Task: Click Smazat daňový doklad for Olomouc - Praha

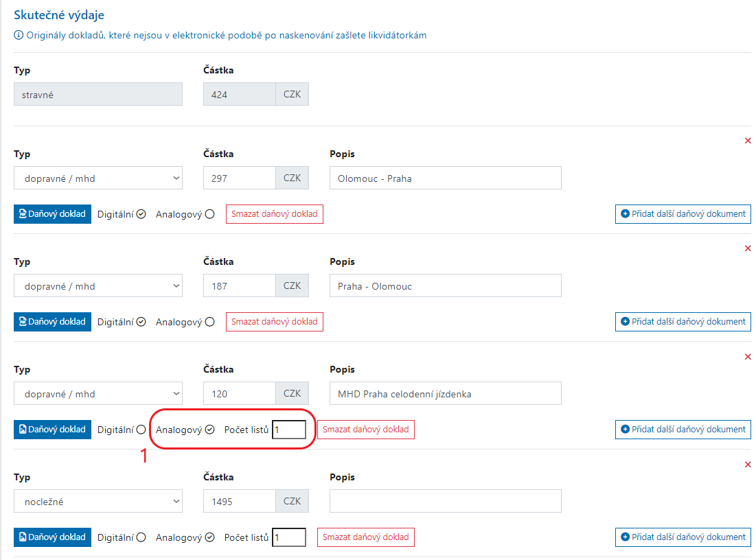Action: 274,214
